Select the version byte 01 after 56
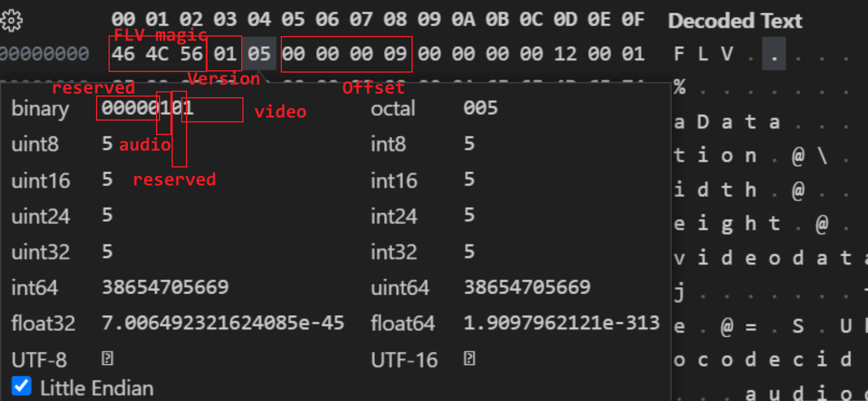 pos(225,54)
